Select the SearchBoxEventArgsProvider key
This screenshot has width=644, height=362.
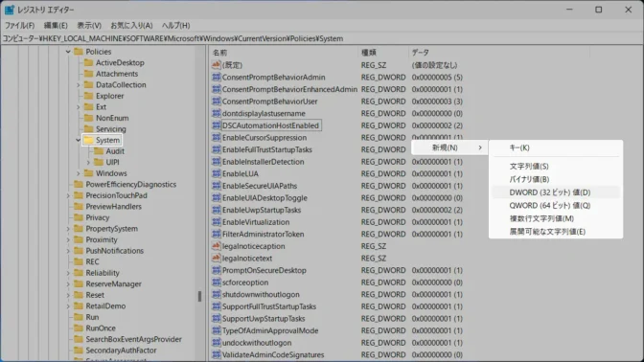[133, 339]
